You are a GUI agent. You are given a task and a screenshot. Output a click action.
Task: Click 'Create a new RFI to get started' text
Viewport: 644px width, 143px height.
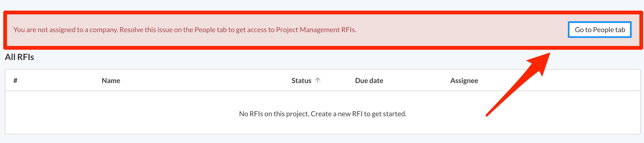(359, 114)
